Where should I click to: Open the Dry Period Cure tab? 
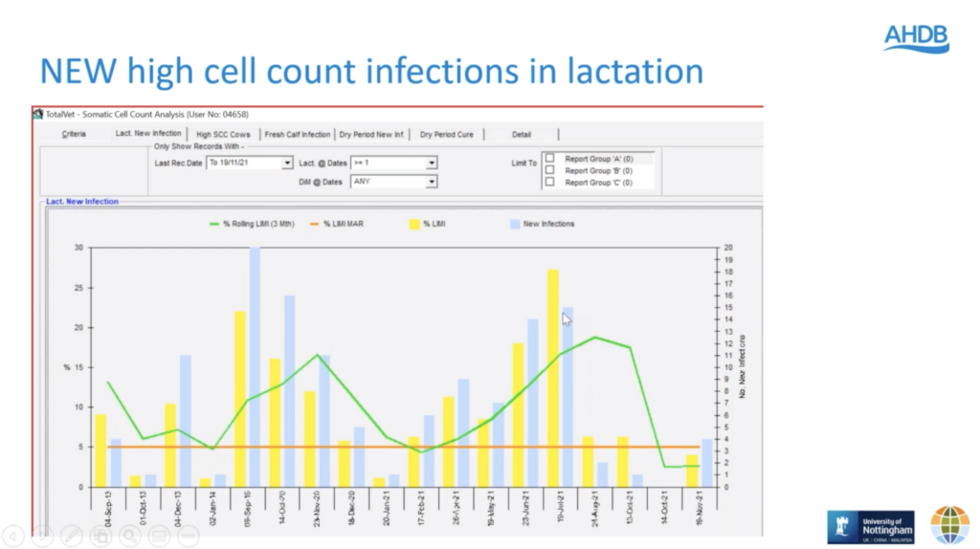click(447, 135)
